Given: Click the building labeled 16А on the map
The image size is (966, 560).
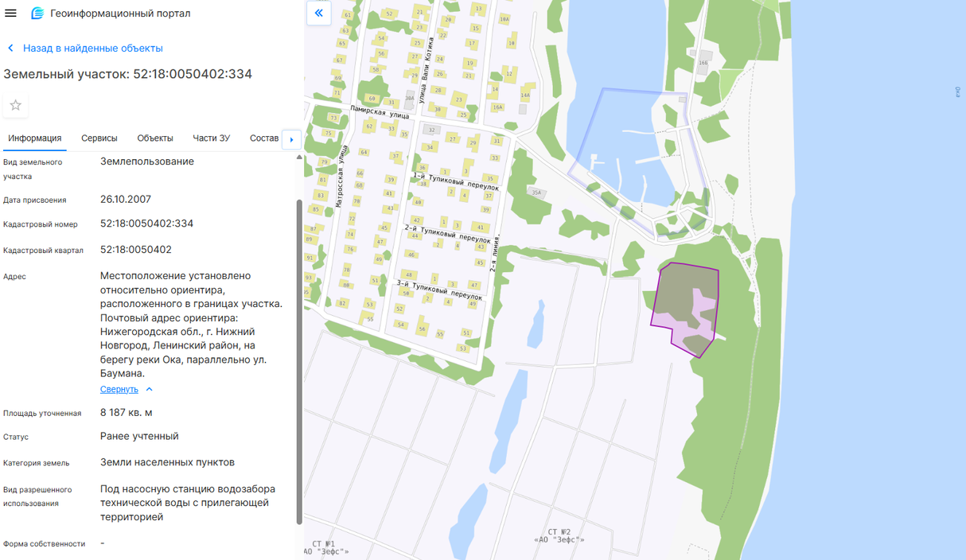Looking at the screenshot, I should [x=497, y=107].
